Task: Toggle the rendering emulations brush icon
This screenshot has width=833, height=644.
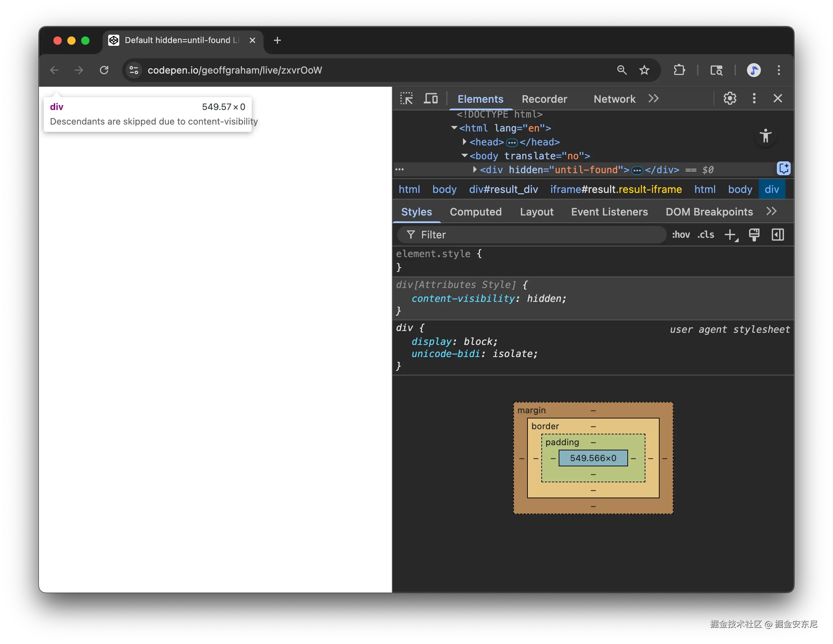Action: coord(754,235)
